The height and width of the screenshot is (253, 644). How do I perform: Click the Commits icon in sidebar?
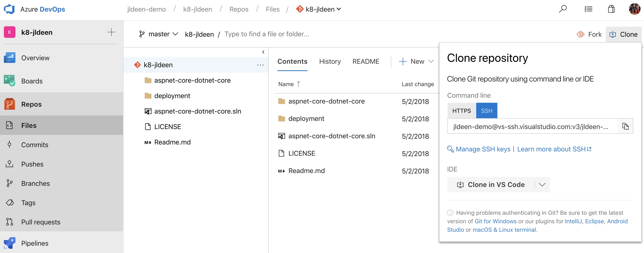pos(9,144)
